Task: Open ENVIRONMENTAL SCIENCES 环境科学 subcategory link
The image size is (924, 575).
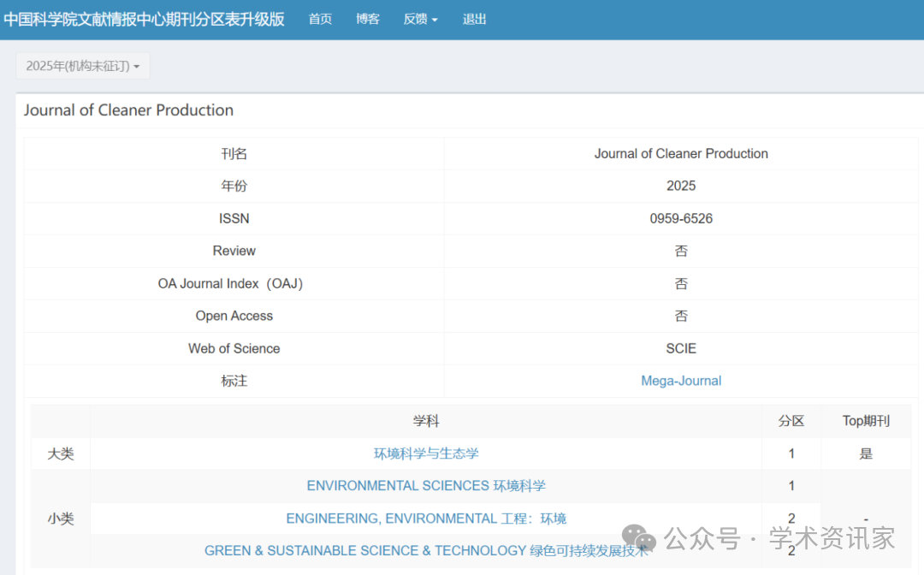Action: tap(426, 486)
